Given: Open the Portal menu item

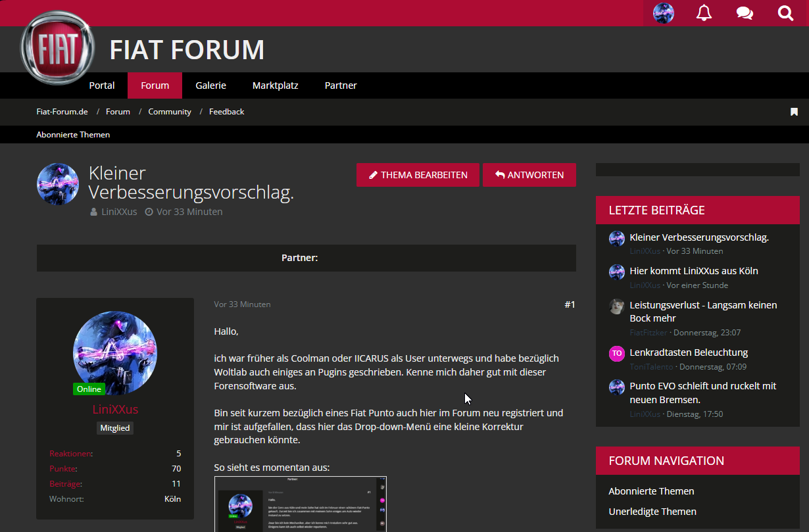Looking at the screenshot, I should click(102, 85).
